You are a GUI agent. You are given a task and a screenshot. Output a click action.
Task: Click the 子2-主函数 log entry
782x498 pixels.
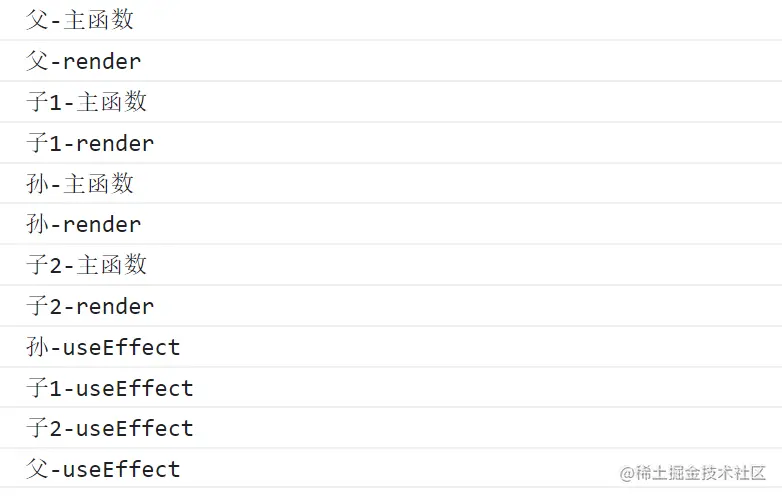[87, 265]
